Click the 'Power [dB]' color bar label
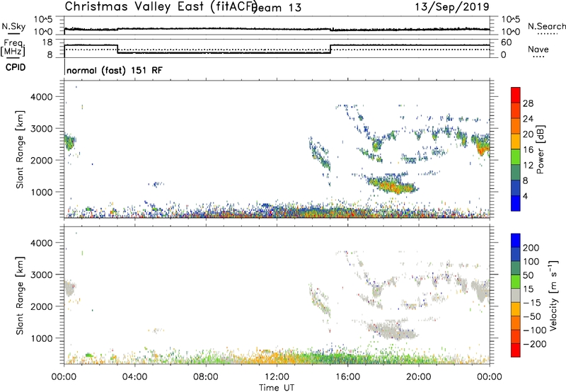This screenshot has height=392, width=566. pos(540,149)
